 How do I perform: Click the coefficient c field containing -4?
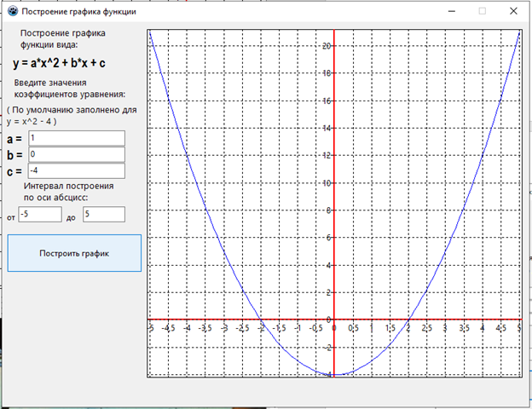point(76,170)
